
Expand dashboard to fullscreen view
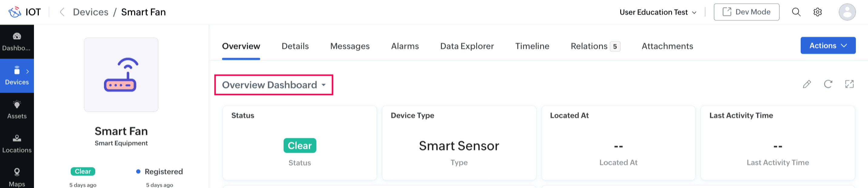point(849,84)
